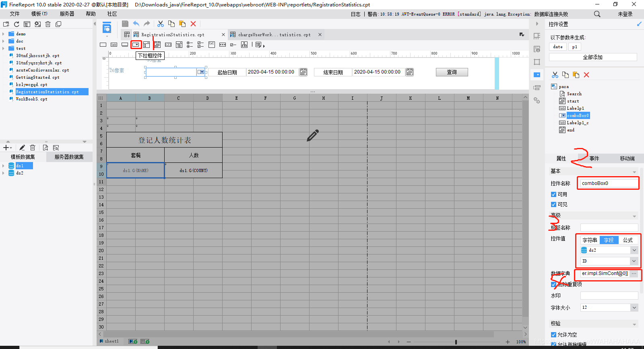The height and width of the screenshot is (349, 644).
Task: Click the Paste icon in widget settings panel
Action: (576, 75)
